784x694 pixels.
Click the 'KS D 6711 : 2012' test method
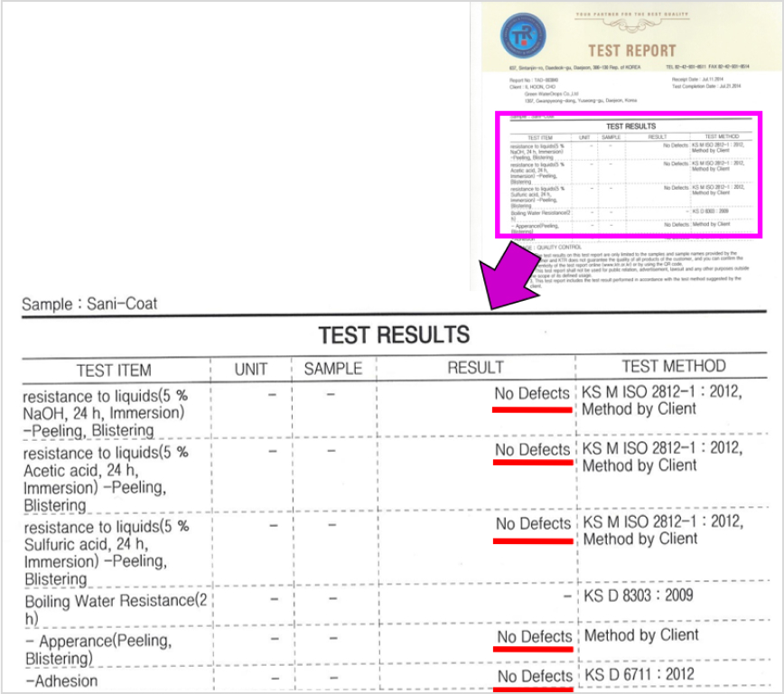point(639,674)
